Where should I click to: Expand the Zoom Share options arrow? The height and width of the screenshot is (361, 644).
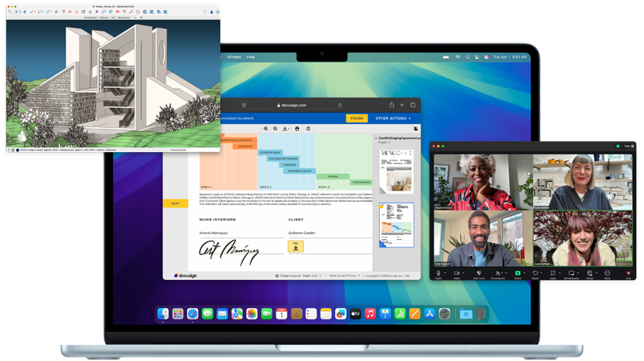click(x=525, y=272)
